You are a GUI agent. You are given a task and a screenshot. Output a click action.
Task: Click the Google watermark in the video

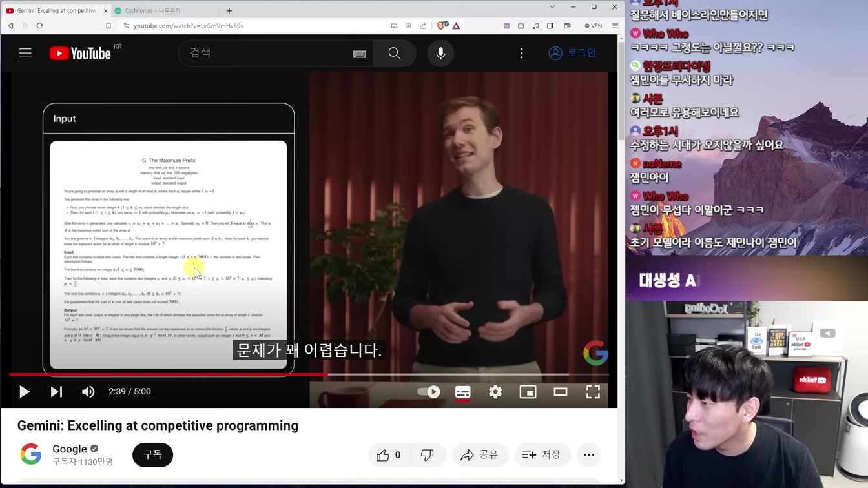595,353
